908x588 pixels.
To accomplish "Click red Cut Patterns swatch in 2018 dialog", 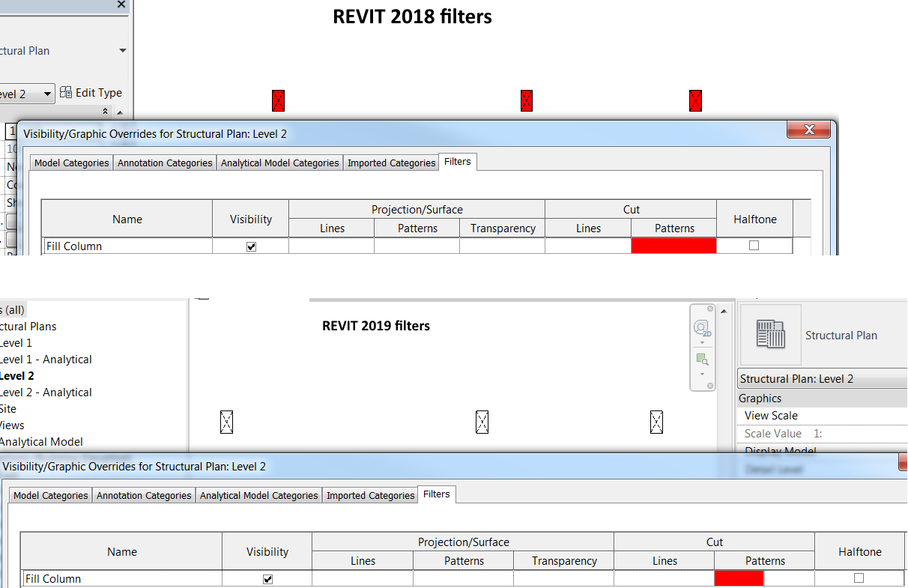I will [674, 246].
